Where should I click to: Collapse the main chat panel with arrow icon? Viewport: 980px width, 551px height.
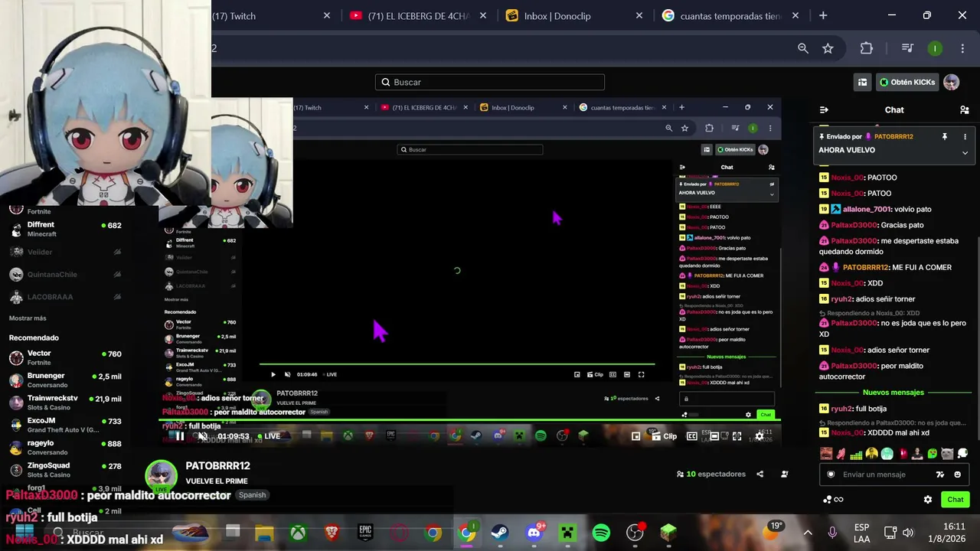824,110
